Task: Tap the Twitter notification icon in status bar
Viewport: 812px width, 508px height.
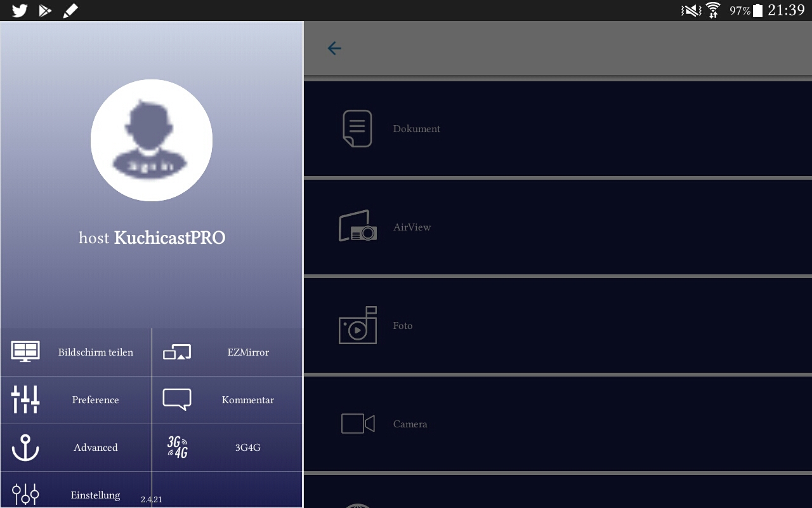Action: coord(20,10)
